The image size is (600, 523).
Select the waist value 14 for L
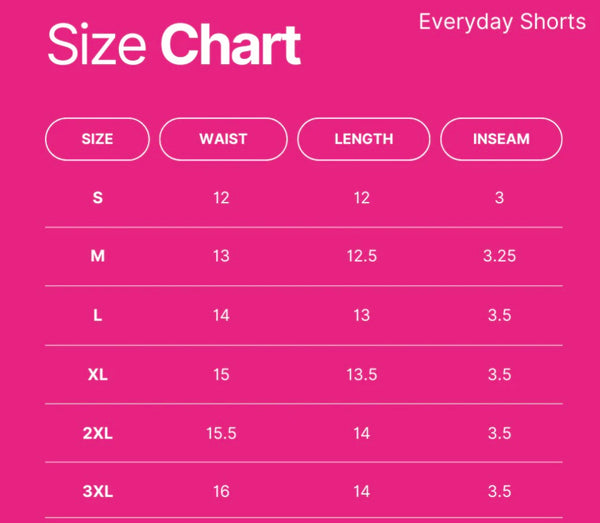(221, 315)
